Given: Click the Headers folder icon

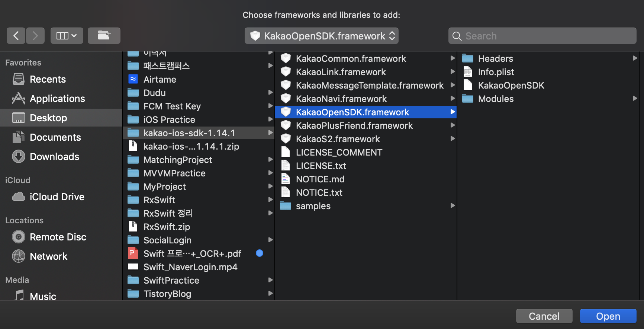Looking at the screenshot, I should 468,58.
